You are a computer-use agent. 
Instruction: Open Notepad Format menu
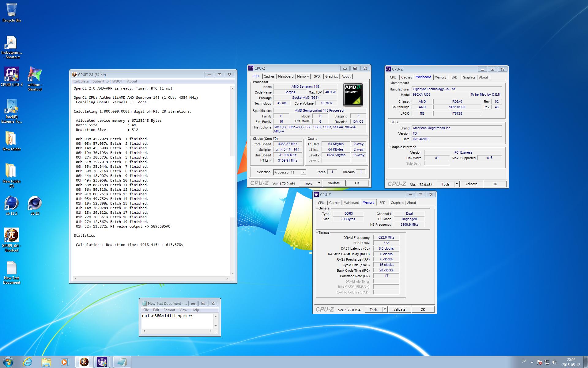[169, 310]
